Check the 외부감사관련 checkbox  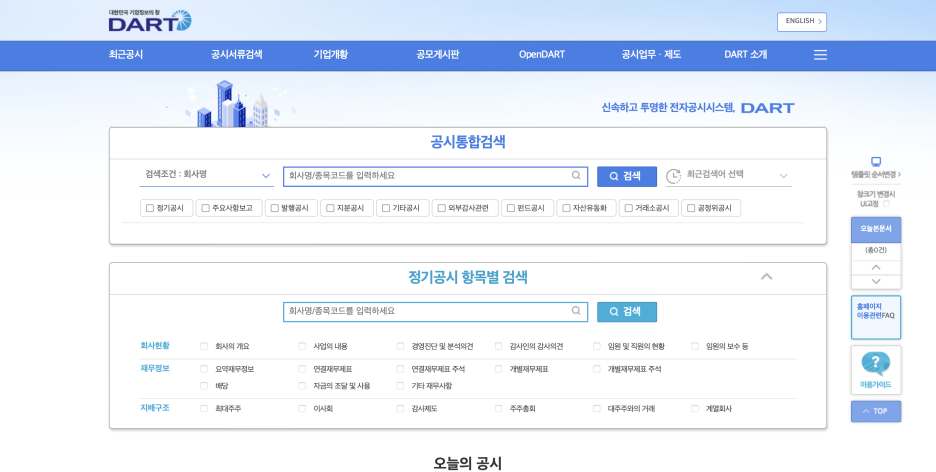(442, 208)
